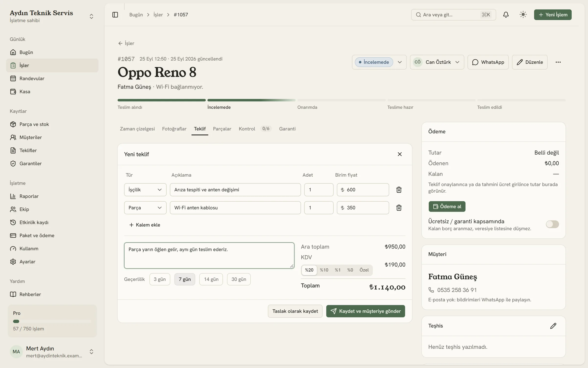
Task: Open Can Öztürk assignee dropdown
Action: click(x=437, y=62)
